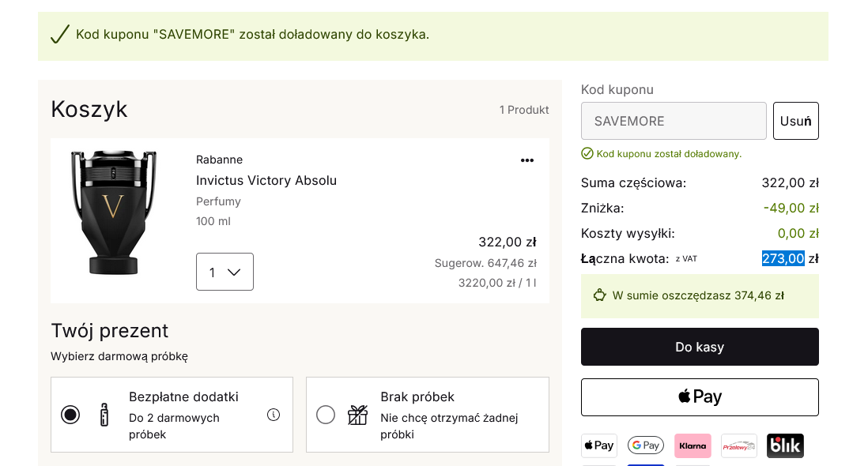Screen dimensions: 868x466
Task: Click the SAVEMORE coupon code field
Action: click(x=674, y=121)
